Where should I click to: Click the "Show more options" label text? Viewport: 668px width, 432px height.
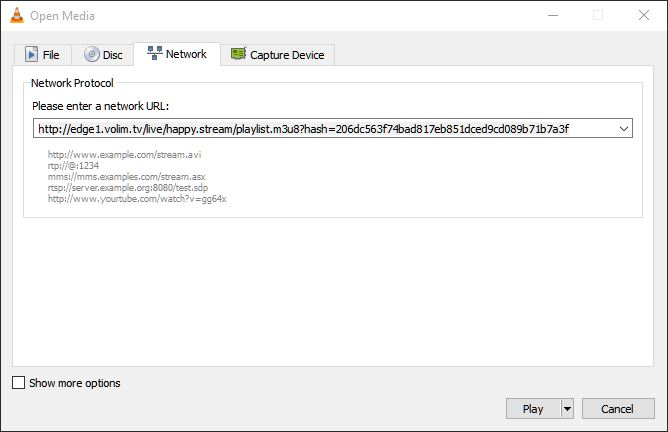click(75, 383)
